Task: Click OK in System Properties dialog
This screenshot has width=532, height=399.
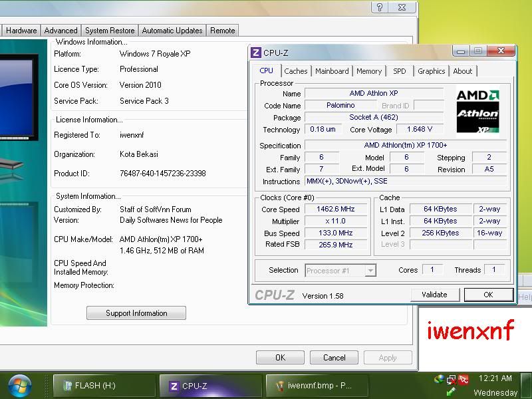Action: (280, 358)
